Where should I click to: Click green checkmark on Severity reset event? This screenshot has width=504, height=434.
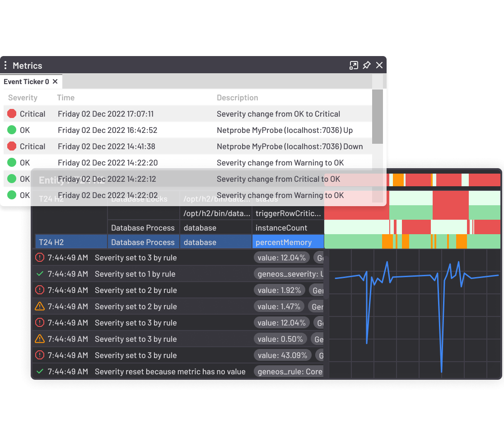point(40,372)
